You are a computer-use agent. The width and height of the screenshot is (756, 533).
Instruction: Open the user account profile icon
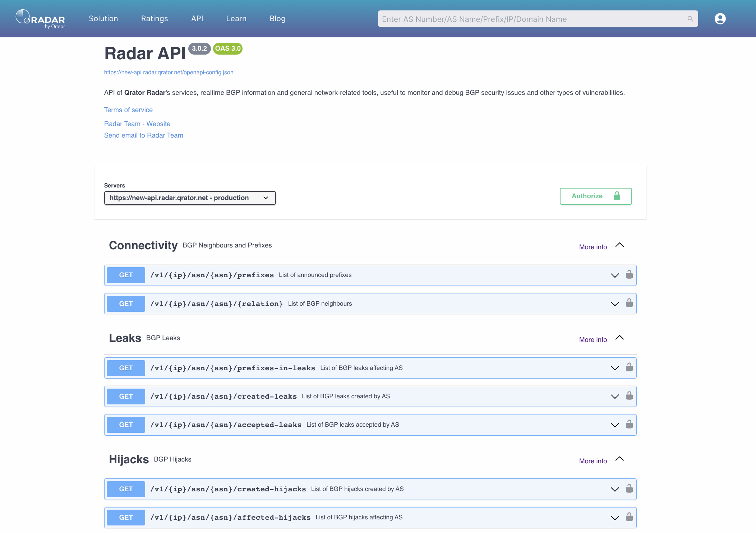[720, 19]
